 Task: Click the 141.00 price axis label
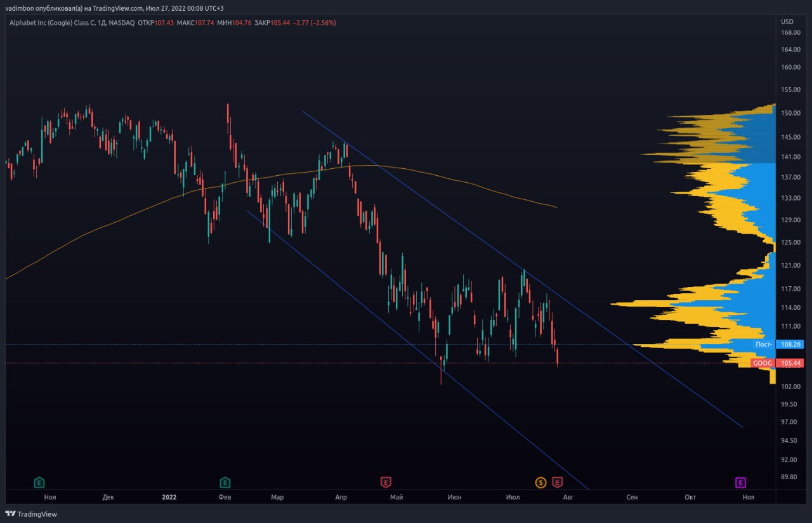(790, 157)
